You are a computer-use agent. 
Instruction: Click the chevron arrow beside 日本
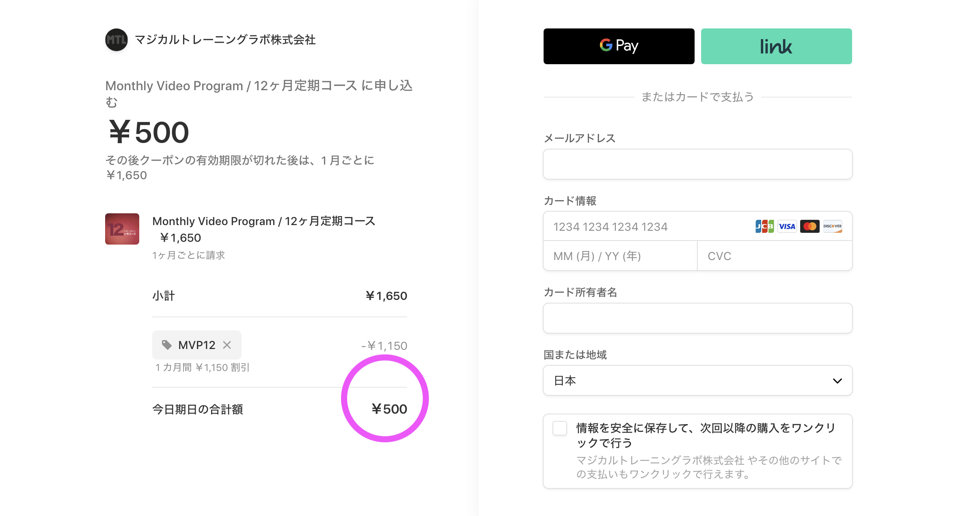pyautogui.click(x=837, y=381)
